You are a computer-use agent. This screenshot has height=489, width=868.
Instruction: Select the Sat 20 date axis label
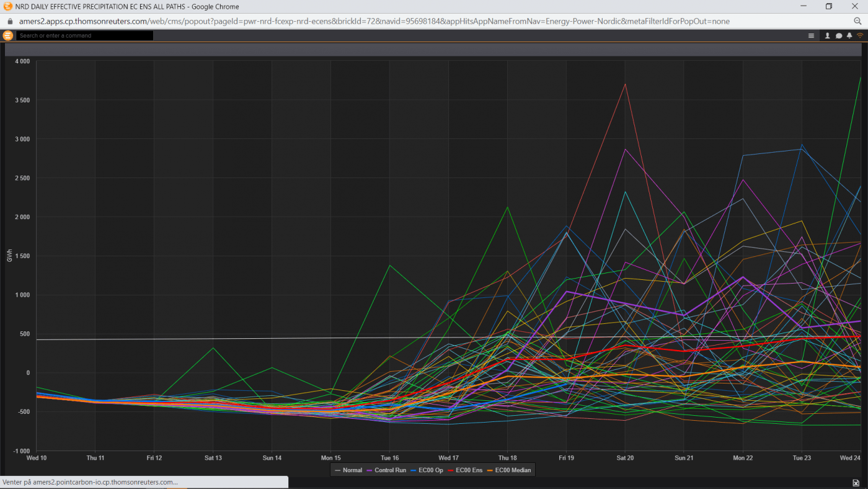point(625,457)
